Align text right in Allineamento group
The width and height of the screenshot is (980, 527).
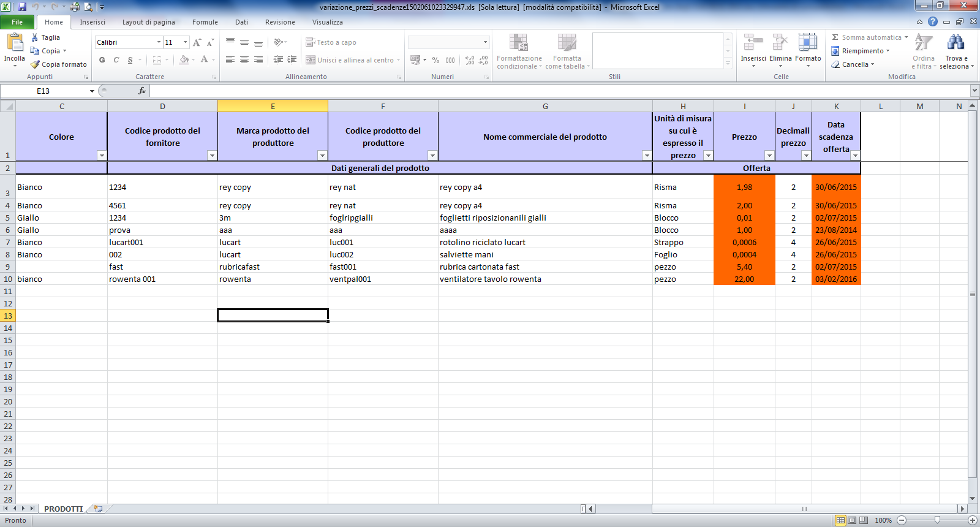pyautogui.click(x=258, y=60)
